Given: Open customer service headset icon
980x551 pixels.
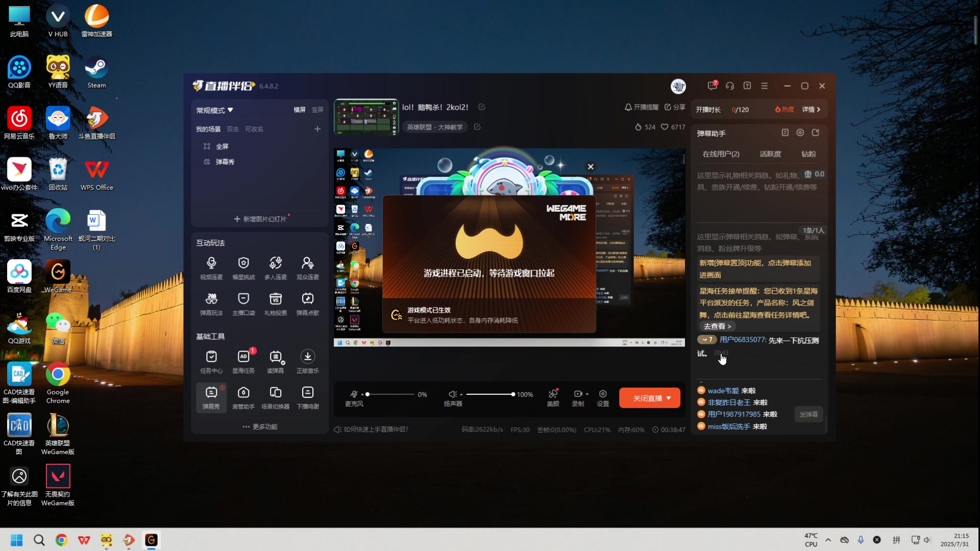Looking at the screenshot, I should click(x=730, y=86).
